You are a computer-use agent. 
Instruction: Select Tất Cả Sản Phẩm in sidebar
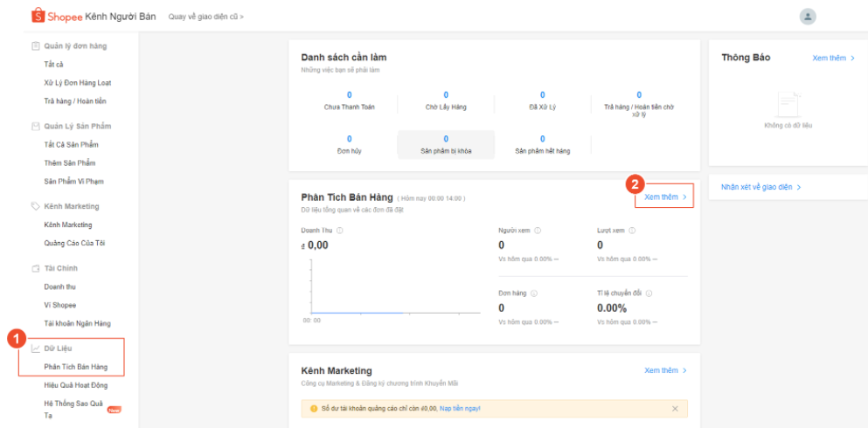(x=71, y=144)
